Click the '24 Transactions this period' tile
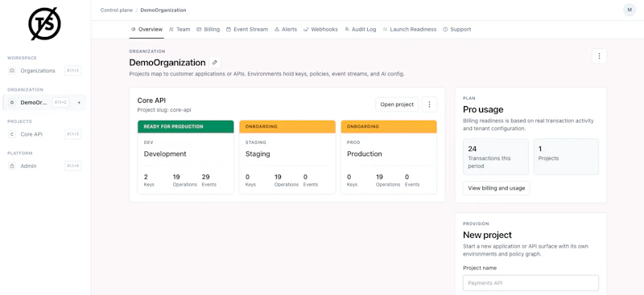Screen dimensions: 644x295 coord(496,157)
